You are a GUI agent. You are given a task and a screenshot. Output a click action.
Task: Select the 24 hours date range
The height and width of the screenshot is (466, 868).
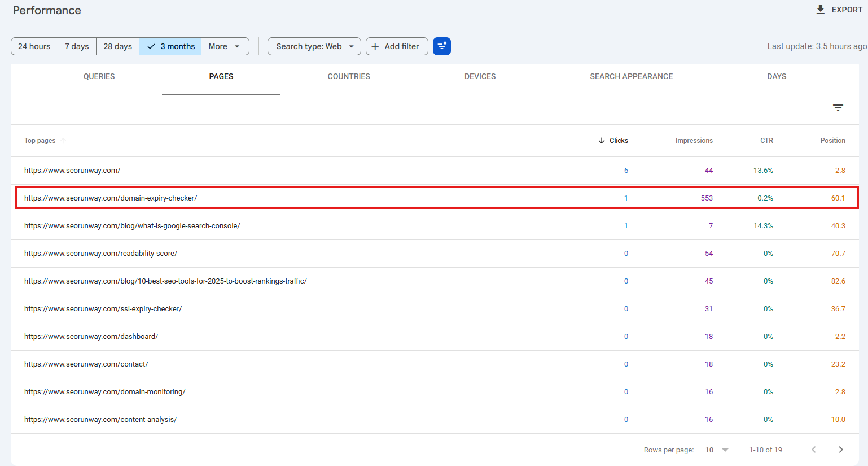(x=34, y=46)
